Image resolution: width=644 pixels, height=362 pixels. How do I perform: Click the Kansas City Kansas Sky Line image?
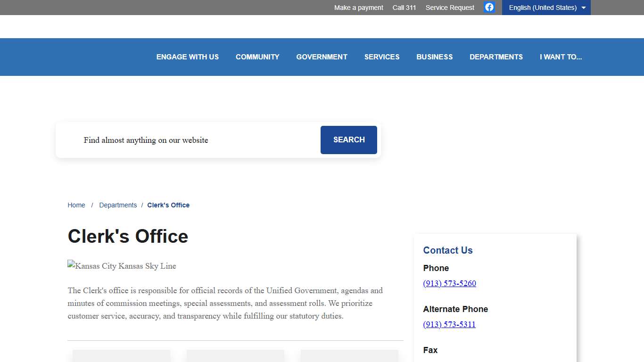[x=122, y=266]
